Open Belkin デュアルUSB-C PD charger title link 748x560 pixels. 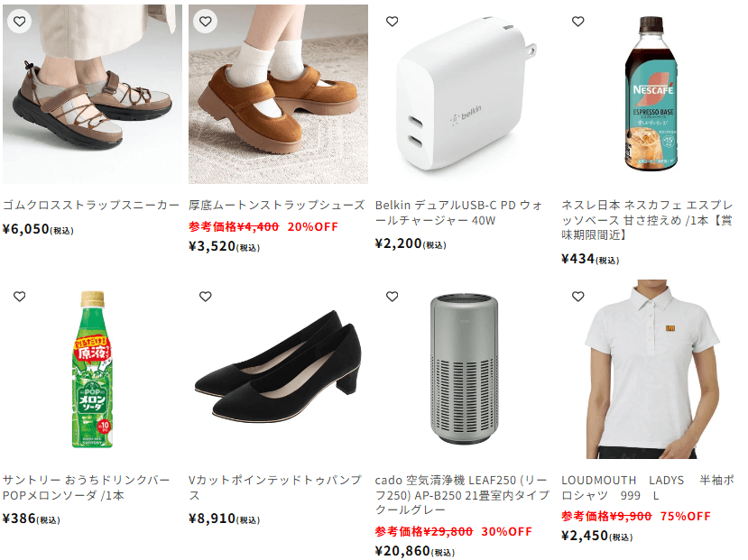coord(459,213)
